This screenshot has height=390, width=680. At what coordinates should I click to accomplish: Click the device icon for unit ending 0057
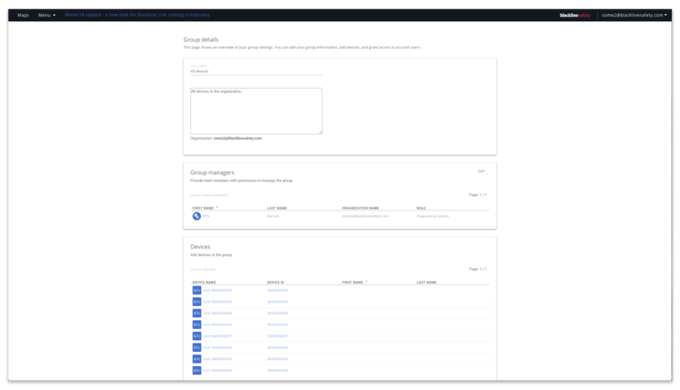point(197,336)
